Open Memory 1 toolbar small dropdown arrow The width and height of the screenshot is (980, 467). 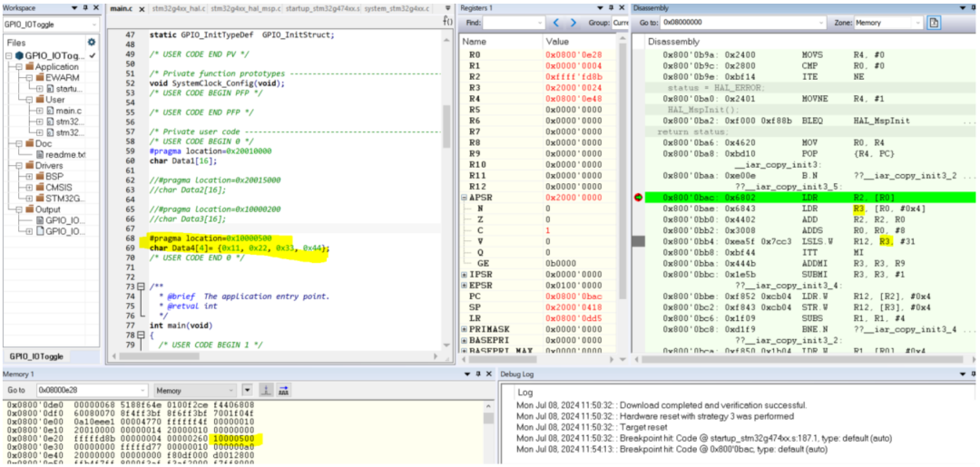pos(248,390)
